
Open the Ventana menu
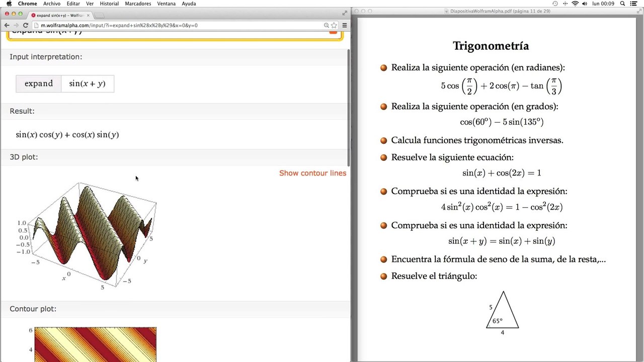pos(167,4)
